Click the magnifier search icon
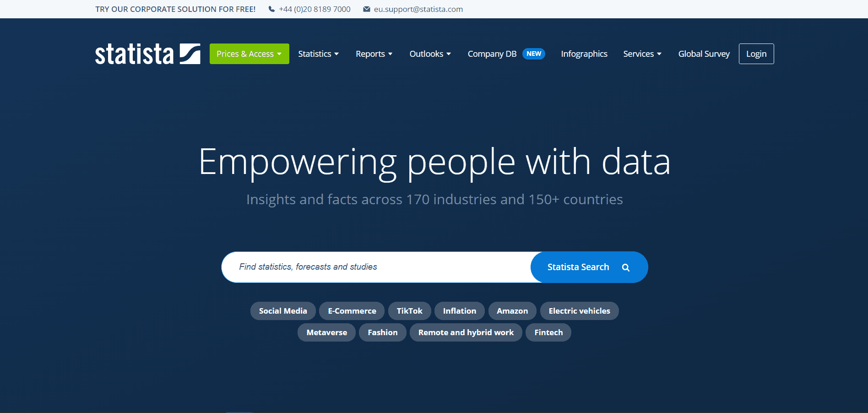 [x=625, y=267]
